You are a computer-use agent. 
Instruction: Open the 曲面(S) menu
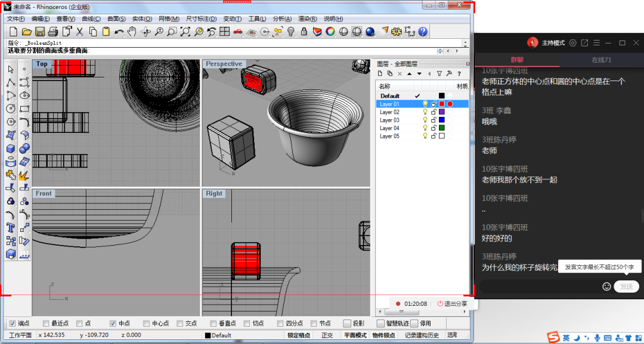[116, 18]
